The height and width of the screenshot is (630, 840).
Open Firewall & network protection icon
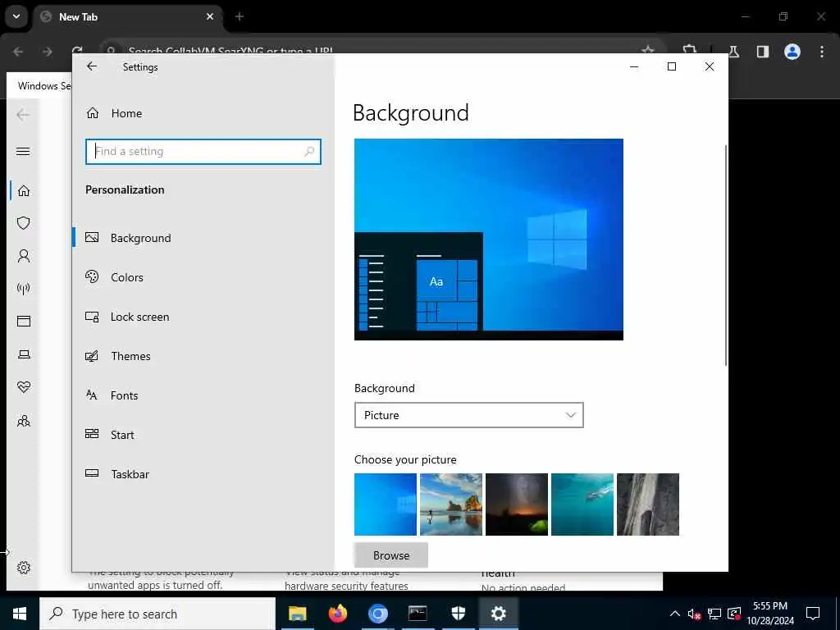click(x=24, y=289)
